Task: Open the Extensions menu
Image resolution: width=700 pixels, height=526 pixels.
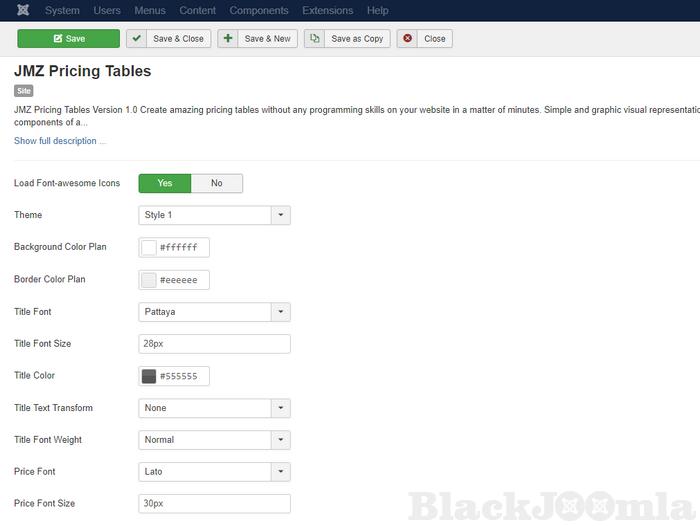Action: pyautogui.click(x=327, y=11)
